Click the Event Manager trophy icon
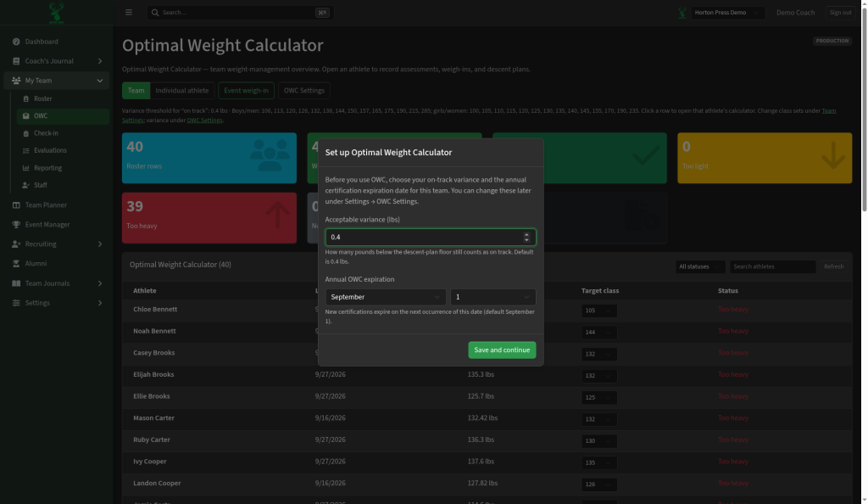This screenshot has height=504, width=868. (x=16, y=224)
